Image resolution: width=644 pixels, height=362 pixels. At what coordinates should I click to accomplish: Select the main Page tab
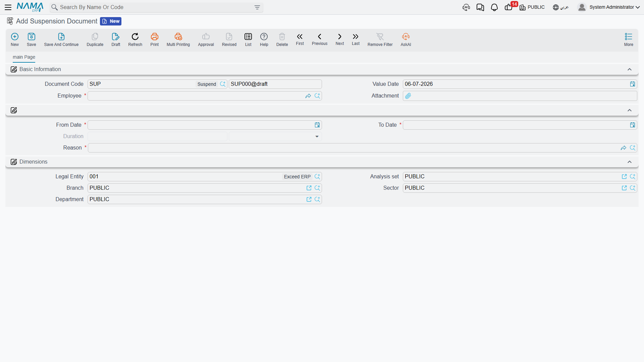coord(24,57)
